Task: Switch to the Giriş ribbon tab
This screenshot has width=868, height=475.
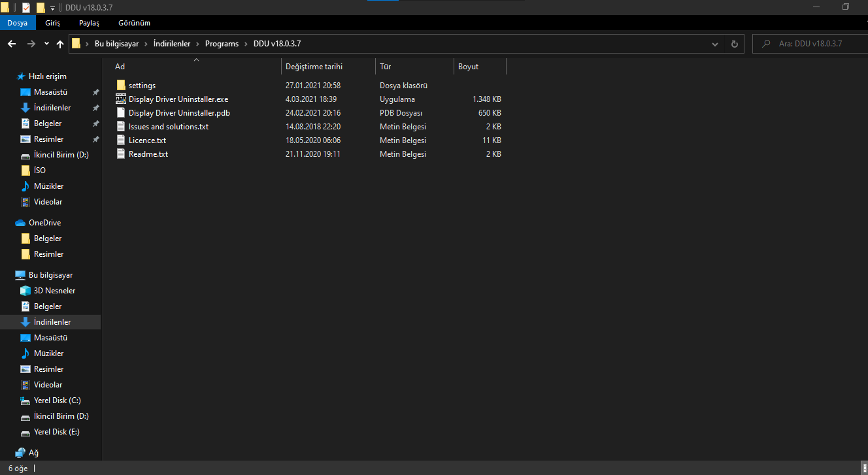Action: pos(53,23)
